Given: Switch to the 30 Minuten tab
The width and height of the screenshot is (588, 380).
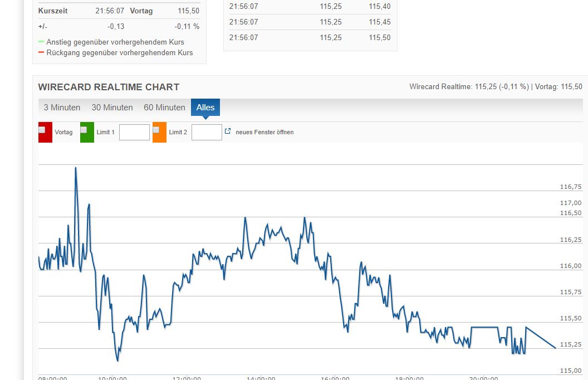Looking at the screenshot, I should [112, 107].
